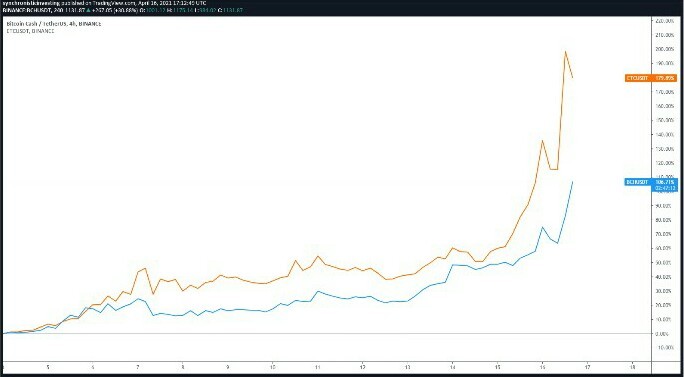Screen dimensions: 684x377
Task: Click the orange line's highest peak
Action: (565, 51)
